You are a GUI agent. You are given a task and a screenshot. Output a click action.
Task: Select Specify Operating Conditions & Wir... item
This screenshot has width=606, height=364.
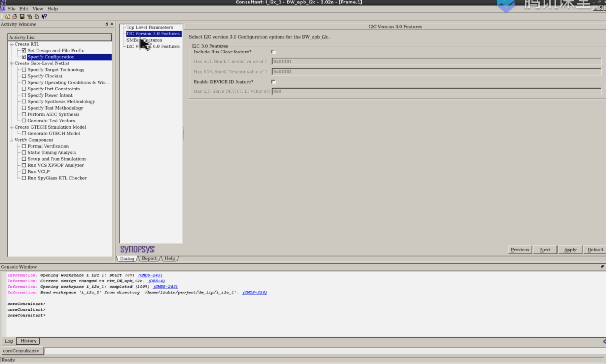pos(68,82)
